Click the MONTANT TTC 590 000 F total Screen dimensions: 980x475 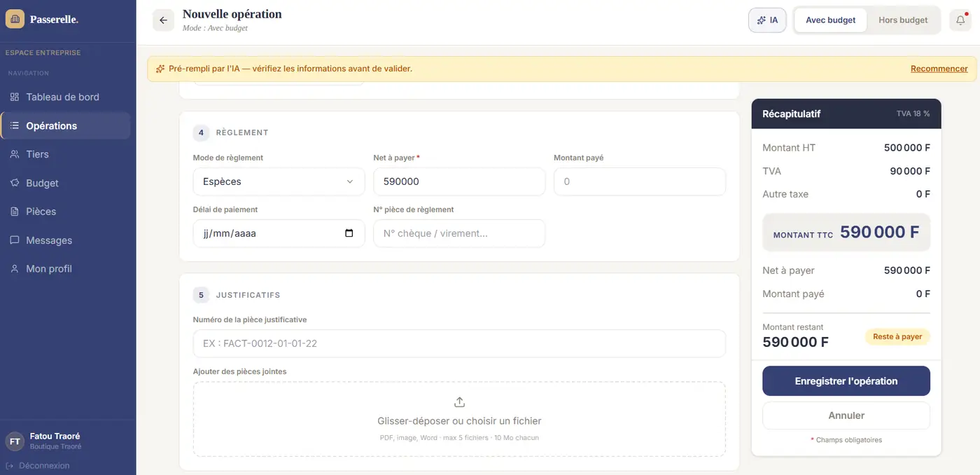[846, 232]
